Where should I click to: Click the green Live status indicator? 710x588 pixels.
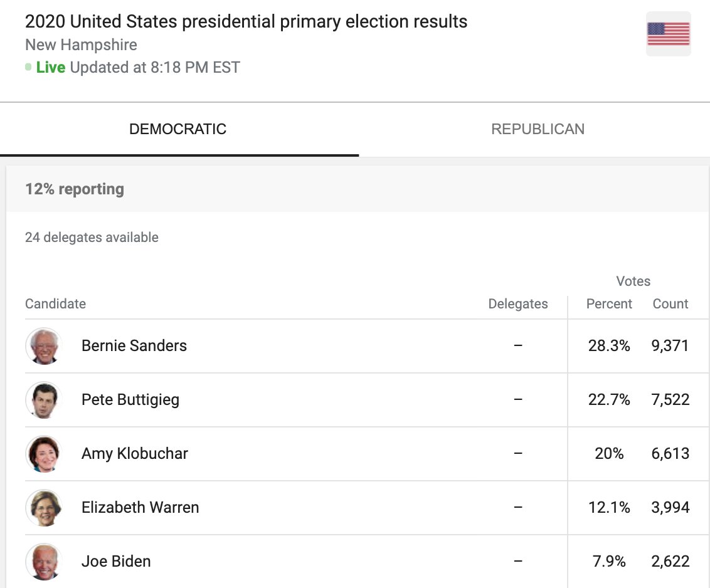coord(50,68)
